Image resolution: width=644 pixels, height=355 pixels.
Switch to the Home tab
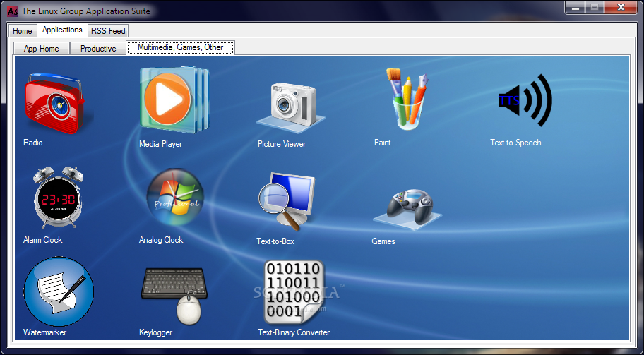pyautogui.click(x=22, y=31)
